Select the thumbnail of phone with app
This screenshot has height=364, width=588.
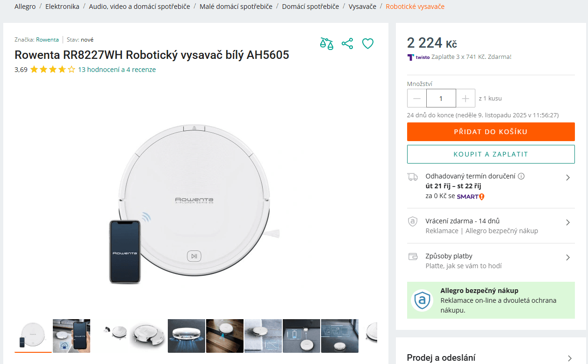[72, 336]
